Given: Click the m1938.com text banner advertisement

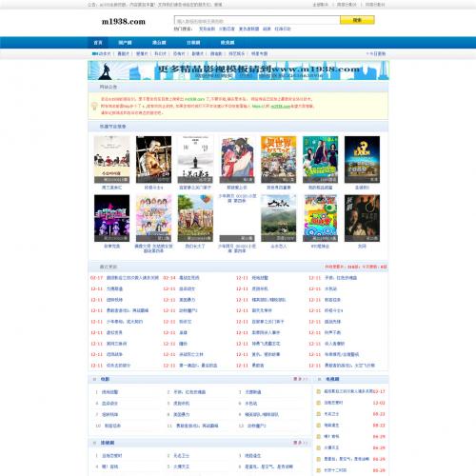Looking at the screenshot, I should pos(238,70).
